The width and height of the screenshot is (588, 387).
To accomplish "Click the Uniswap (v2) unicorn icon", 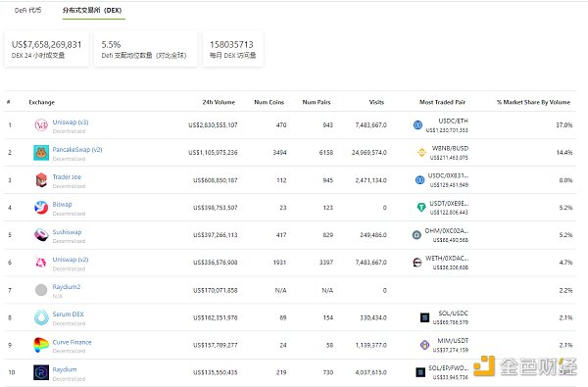I will click(41, 263).
